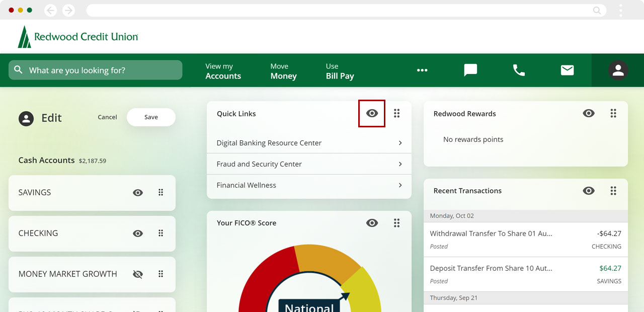Click the browser back arrow
644x312 pixels.
tap(51, 10)
